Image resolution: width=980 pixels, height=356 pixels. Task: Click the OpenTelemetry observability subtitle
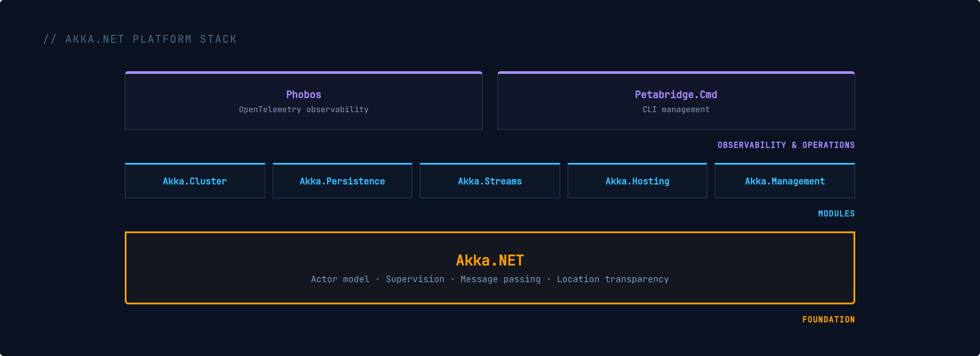[x=303, y=109]
